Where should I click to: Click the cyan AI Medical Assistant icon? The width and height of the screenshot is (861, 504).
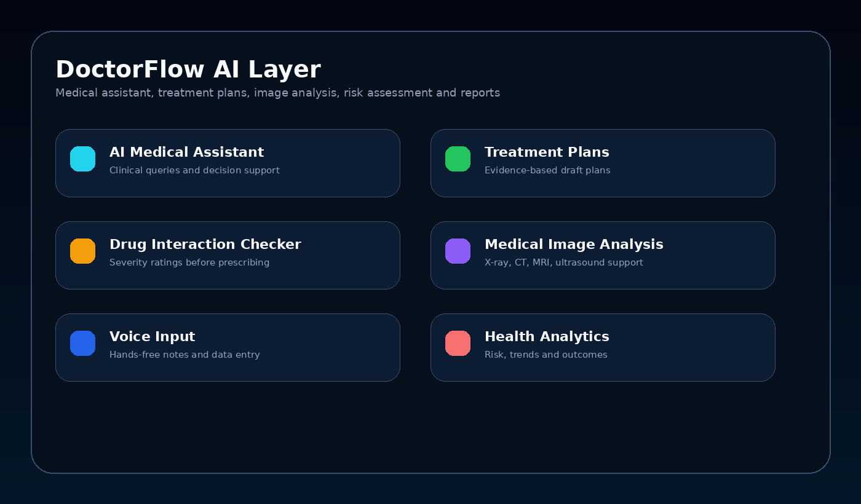[82, 159]
